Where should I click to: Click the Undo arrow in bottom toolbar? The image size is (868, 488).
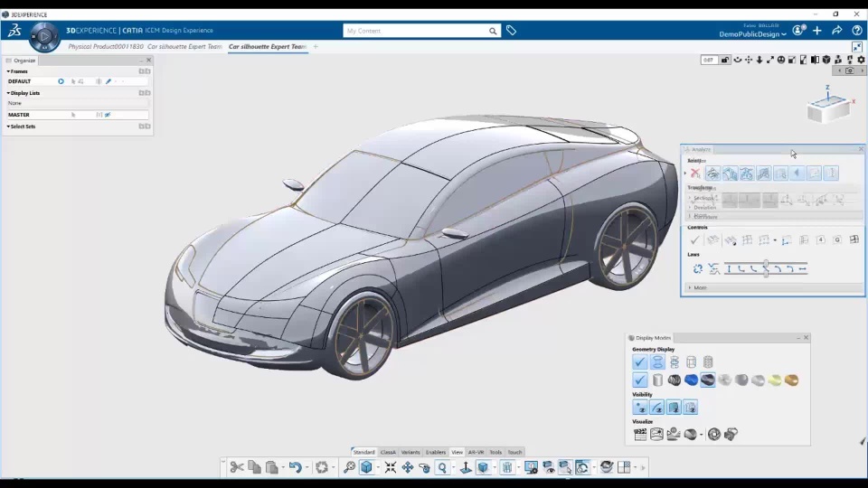(294, 467)
